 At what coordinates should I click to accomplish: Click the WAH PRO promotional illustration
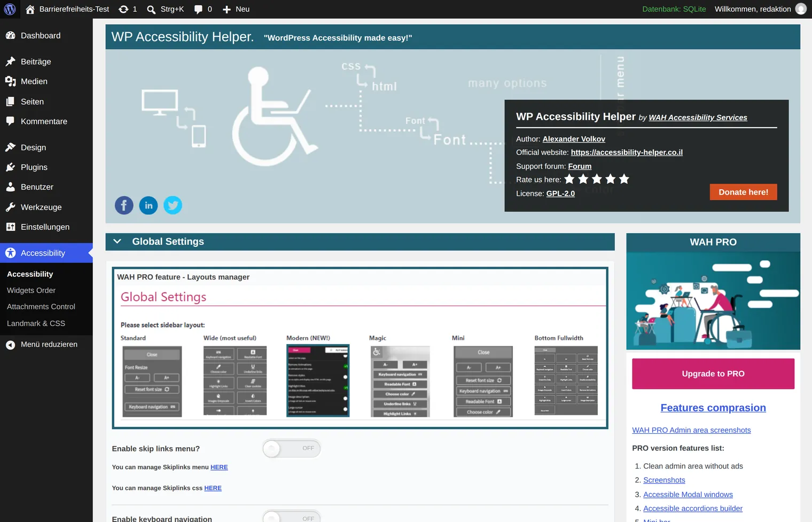pos(713,301)
